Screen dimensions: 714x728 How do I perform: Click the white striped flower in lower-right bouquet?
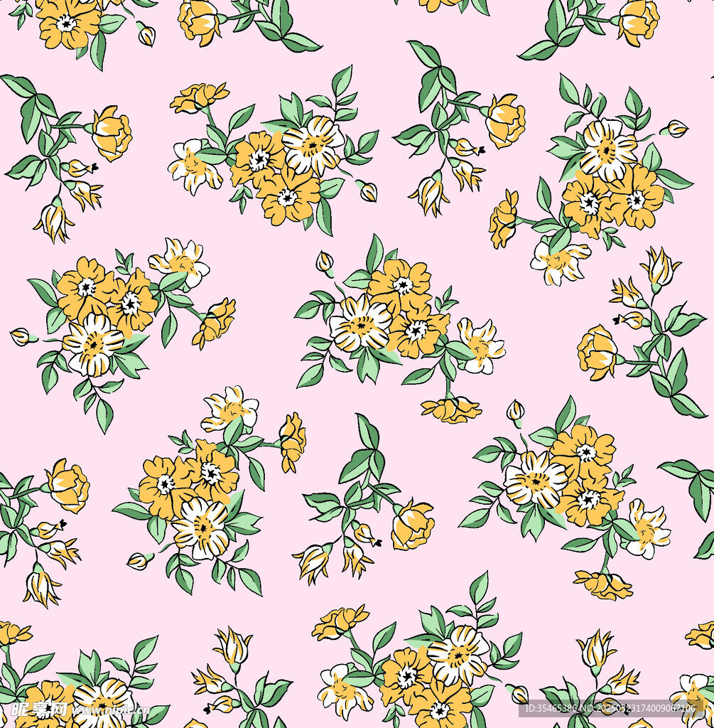(535, 480)
